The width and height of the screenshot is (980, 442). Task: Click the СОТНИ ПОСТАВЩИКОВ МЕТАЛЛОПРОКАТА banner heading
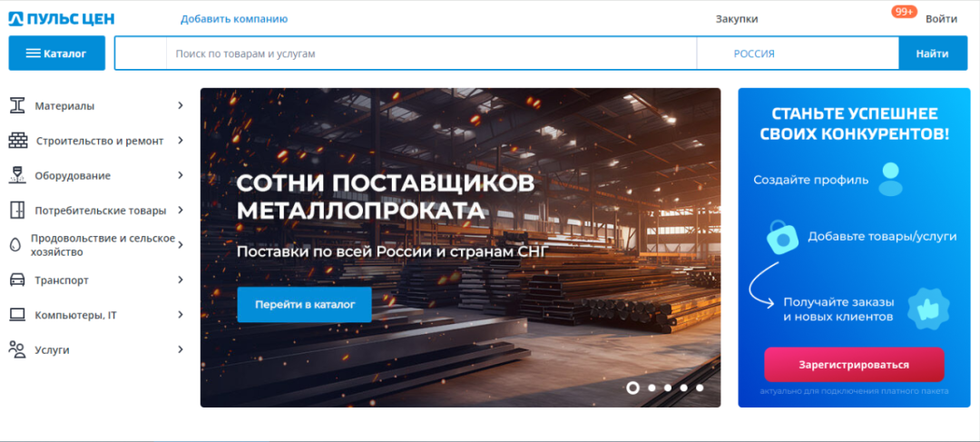386,197
